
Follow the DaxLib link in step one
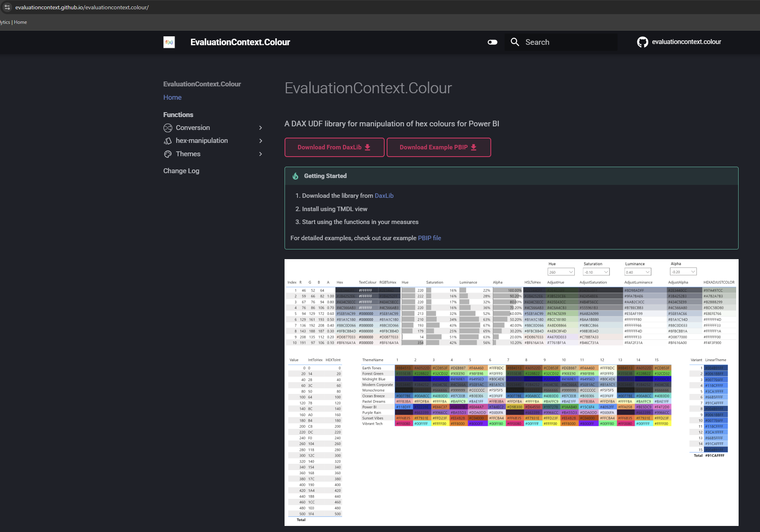384,196
